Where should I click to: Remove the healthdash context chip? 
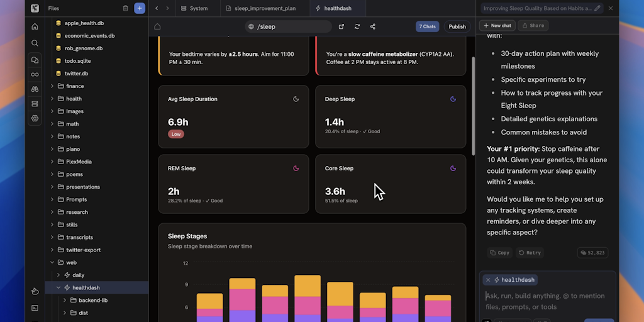[488, 280]
